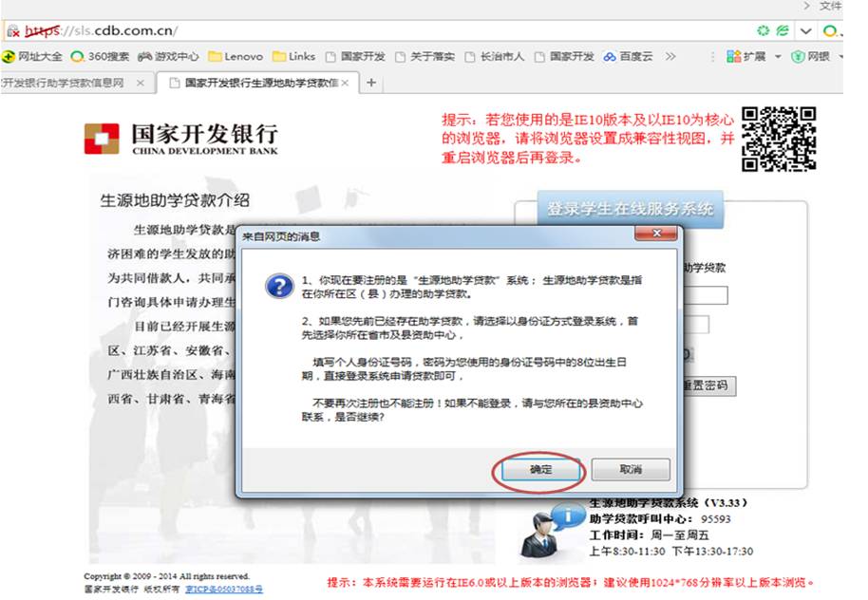The image size is (868, 600).
Task: Open the 百度云 bookmark
Action: click(x=629, y=56)
